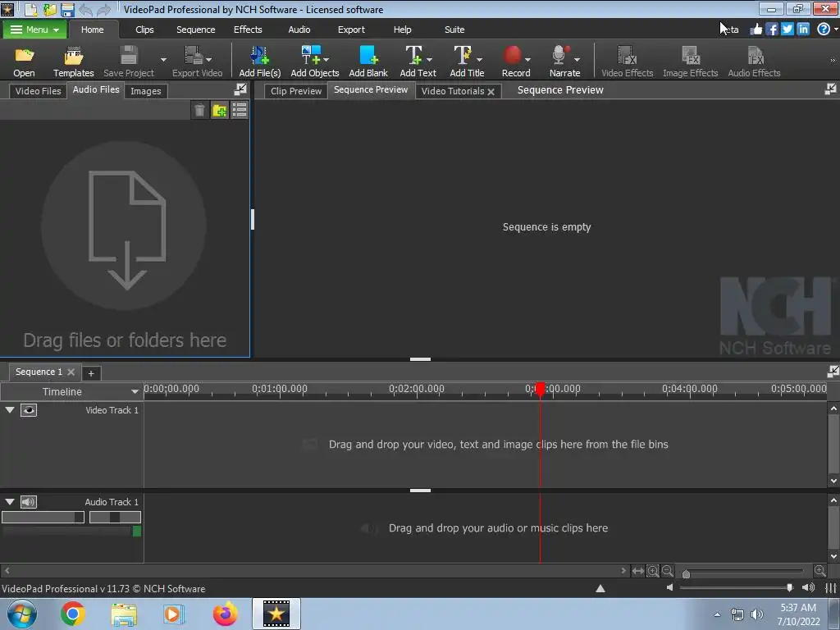This screenshot has width=840, height=630.
Task: Collapse Audio Track 1 with its triangle
Action: pyautogui.click(x=10, y=501)
